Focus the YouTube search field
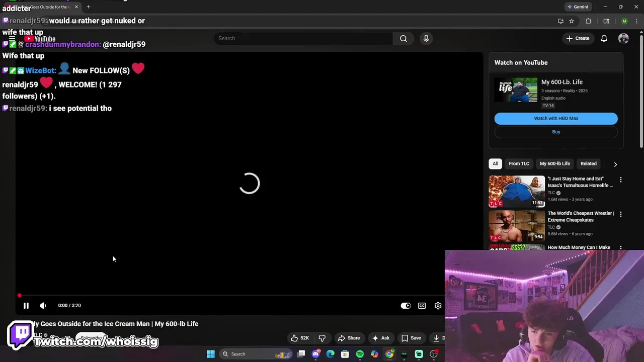This screenshot has height=362, width=644. coord(303,38)
